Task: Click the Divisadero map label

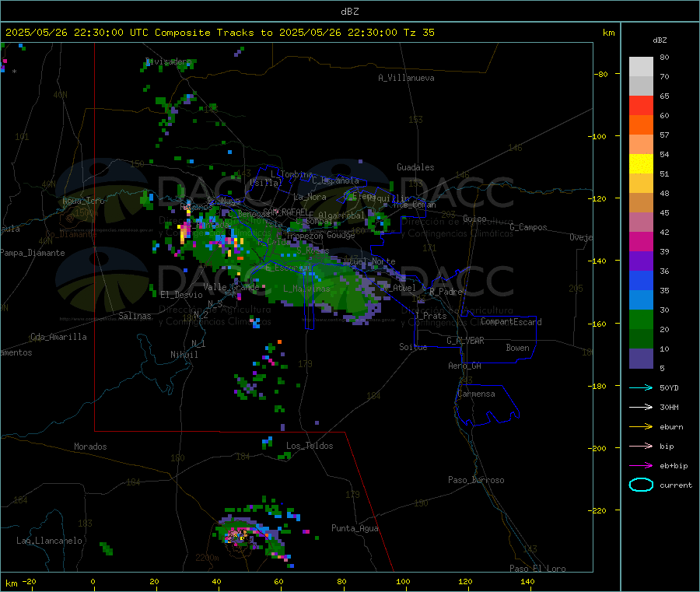Action: point(168,61)
